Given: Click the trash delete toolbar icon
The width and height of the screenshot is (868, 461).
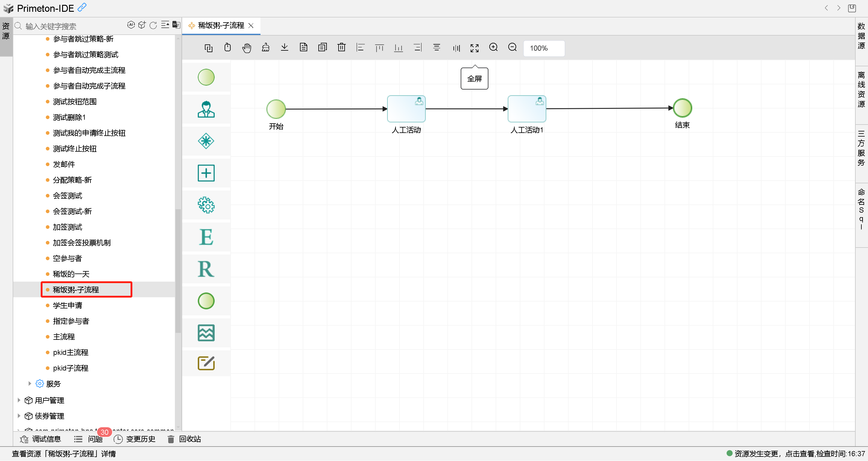Looking at the screenshot, I should [341, 48].
